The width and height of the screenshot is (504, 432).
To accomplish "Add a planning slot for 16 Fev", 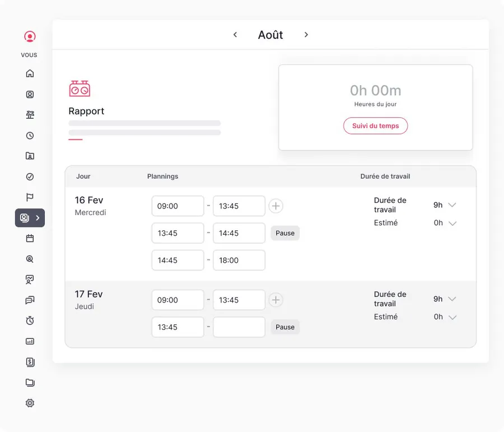I will (276, 206).
